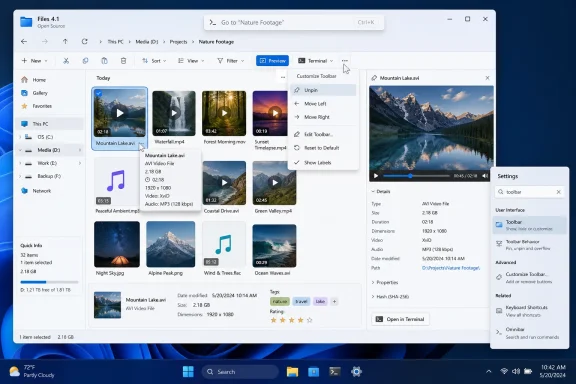Click Media (D:) in the breadcrumb
The width and height of the screenshot is (576, 384).
147,42
